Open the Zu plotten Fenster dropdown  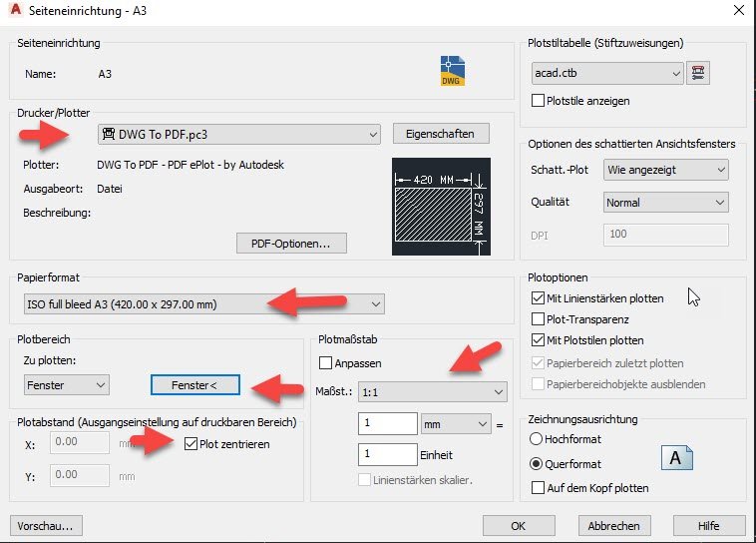point(67,385)
